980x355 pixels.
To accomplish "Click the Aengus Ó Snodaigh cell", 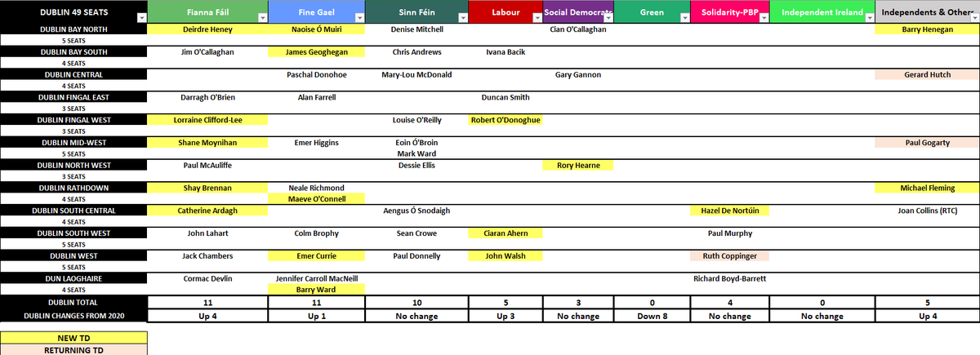I will [417, 211].
